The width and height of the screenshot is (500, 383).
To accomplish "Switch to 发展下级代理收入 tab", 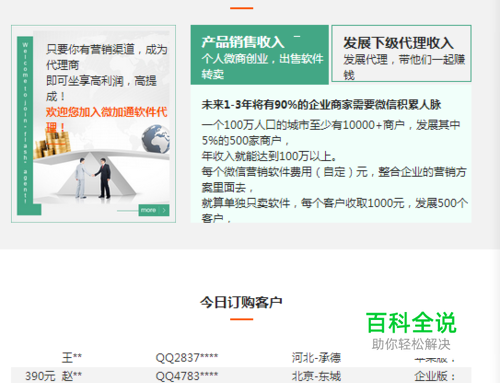I will 401,53.
